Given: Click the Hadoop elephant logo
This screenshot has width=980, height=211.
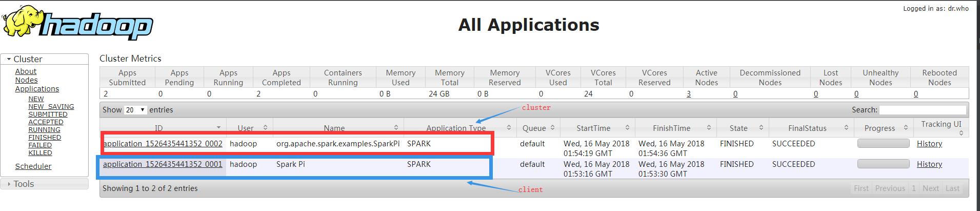Looking at the screenshot, I should pos(77,23).
